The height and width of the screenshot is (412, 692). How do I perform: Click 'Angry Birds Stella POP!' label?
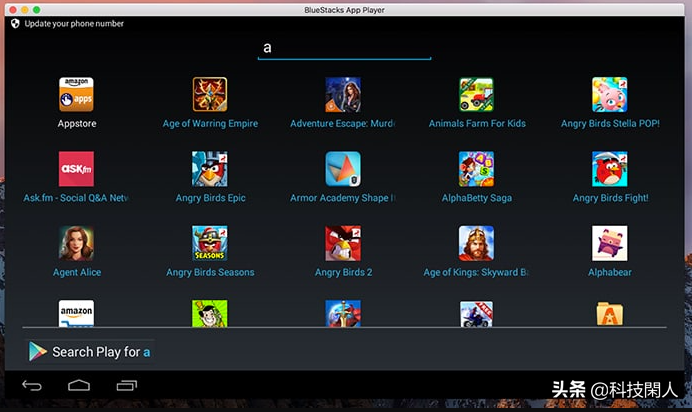pyautogui.click(x=610, y=124)
